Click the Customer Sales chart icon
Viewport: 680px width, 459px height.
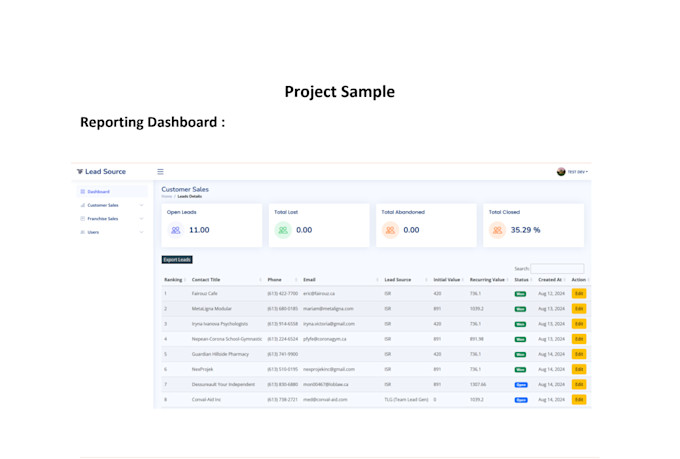click(83, 205)
